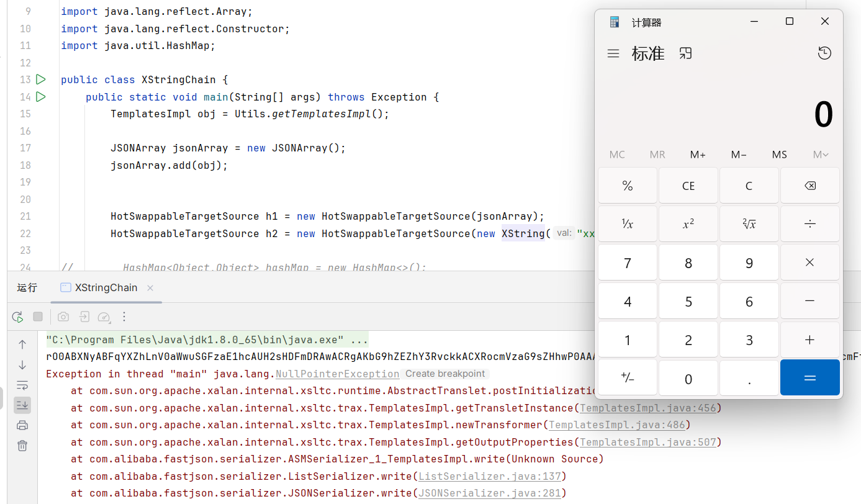Toggle soft-wrap in console
Screen dimensions: 861x504
22,385
